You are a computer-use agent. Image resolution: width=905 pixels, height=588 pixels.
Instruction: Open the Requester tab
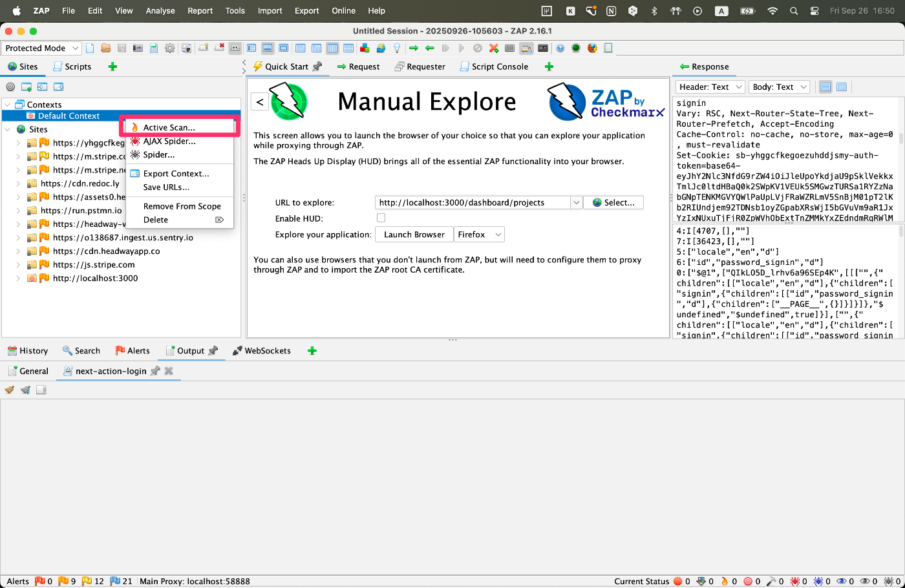[420, 67]
